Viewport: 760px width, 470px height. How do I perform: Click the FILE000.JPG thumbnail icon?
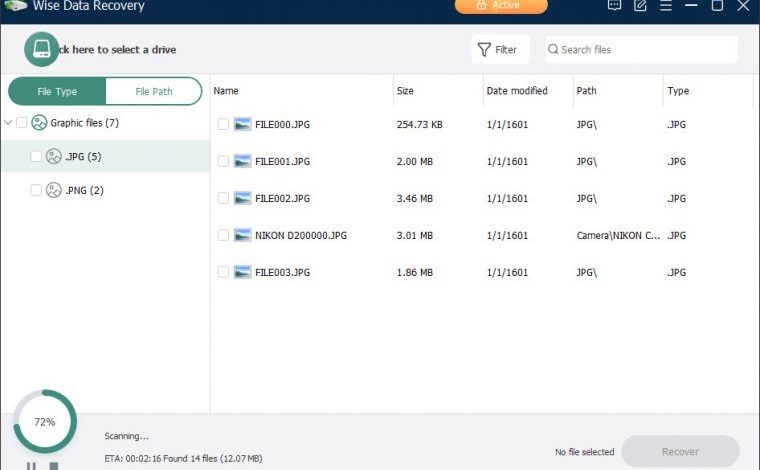(242, 124)
